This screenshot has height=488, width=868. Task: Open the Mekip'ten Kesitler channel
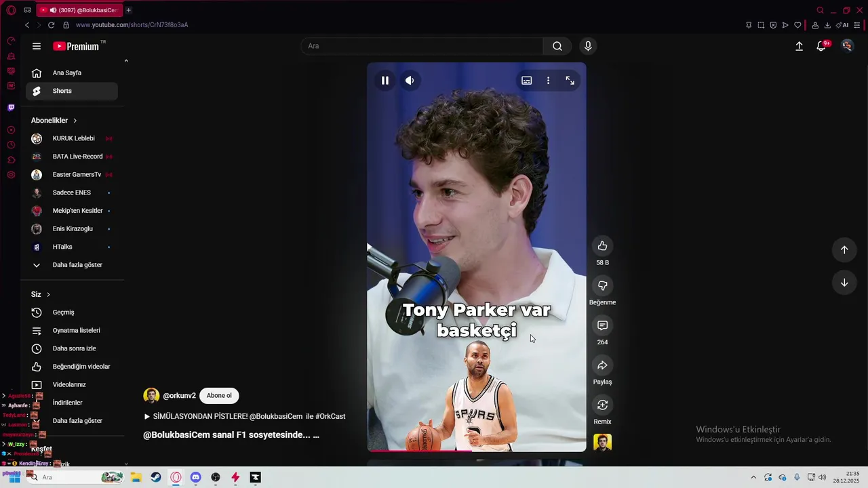tap(72, 211)
